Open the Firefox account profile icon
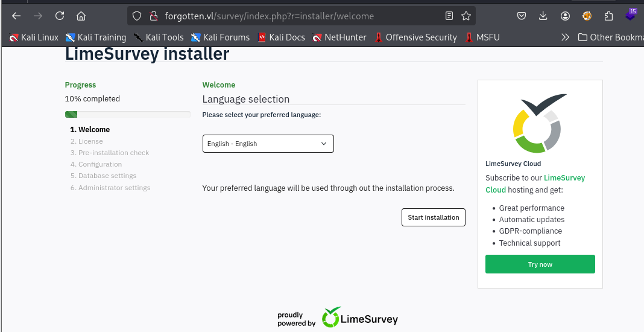Screen dimensions: 644x332 pos(565,16)
